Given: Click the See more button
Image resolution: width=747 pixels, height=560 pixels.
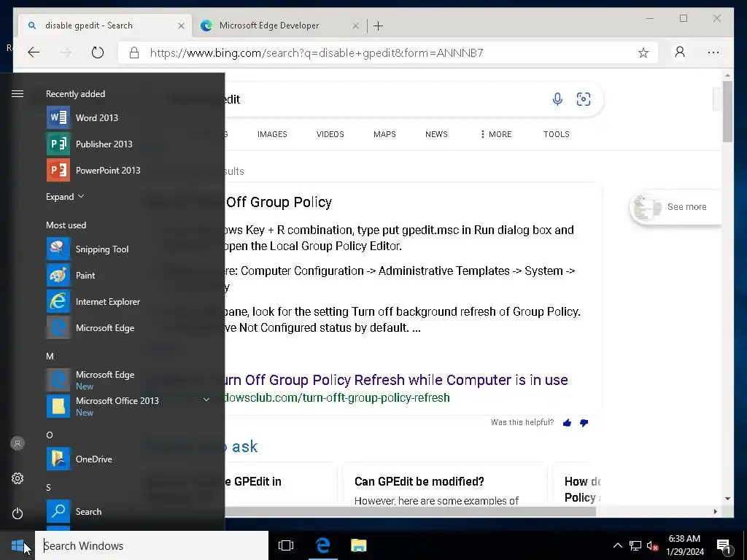Looking at the screenshot, I should (676, 206).
